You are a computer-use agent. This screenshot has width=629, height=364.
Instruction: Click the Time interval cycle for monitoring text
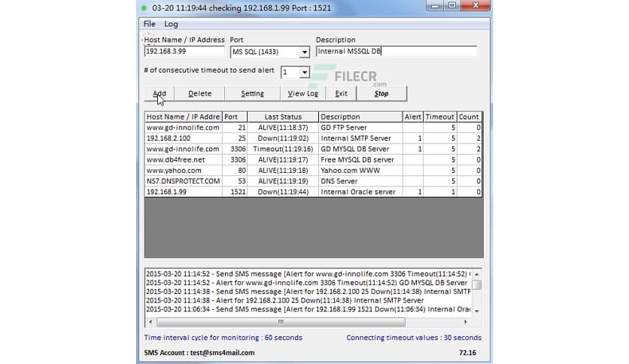pos(223,338)
